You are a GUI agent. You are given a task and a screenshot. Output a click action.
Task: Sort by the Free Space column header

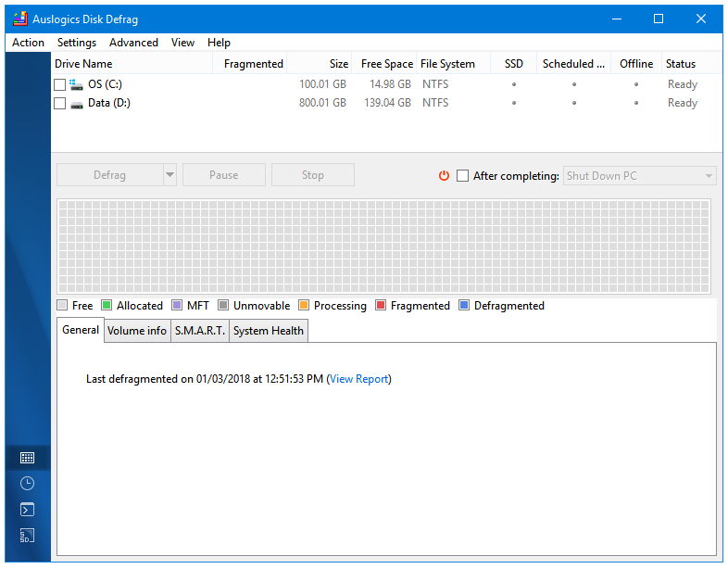pos(384,64)
